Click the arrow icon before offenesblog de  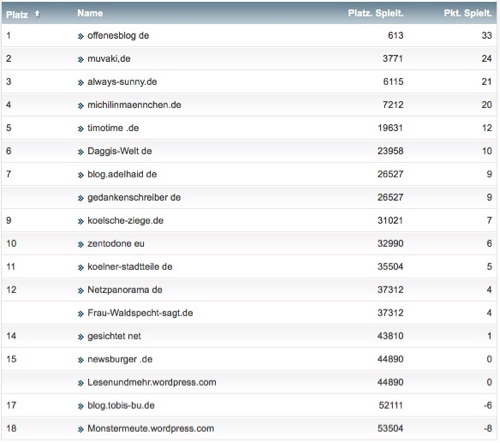pyautogui.click(x=80, y=36)
